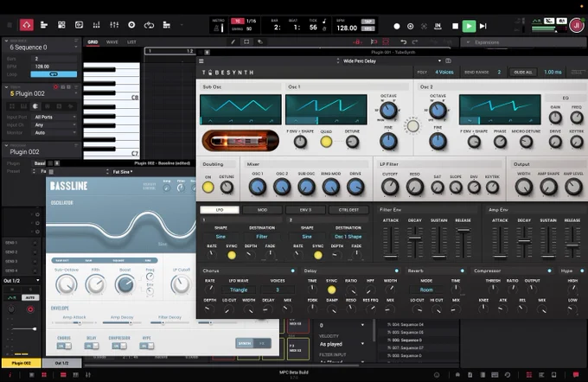Click the Osc 1 OCTAVE blue knob

(388, 111)
